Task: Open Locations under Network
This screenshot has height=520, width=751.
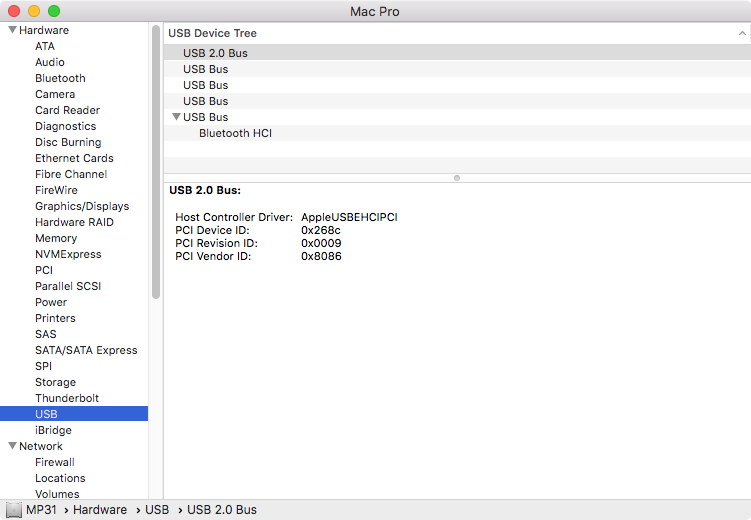Action: pyautogui.click(x=60, y=478)
